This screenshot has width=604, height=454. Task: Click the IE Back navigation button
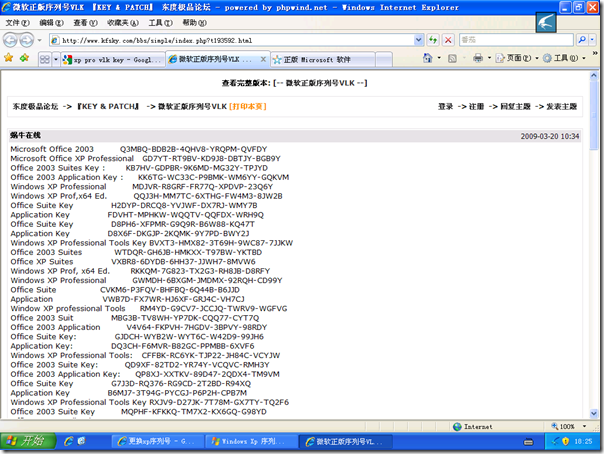[x=10, y=40]
